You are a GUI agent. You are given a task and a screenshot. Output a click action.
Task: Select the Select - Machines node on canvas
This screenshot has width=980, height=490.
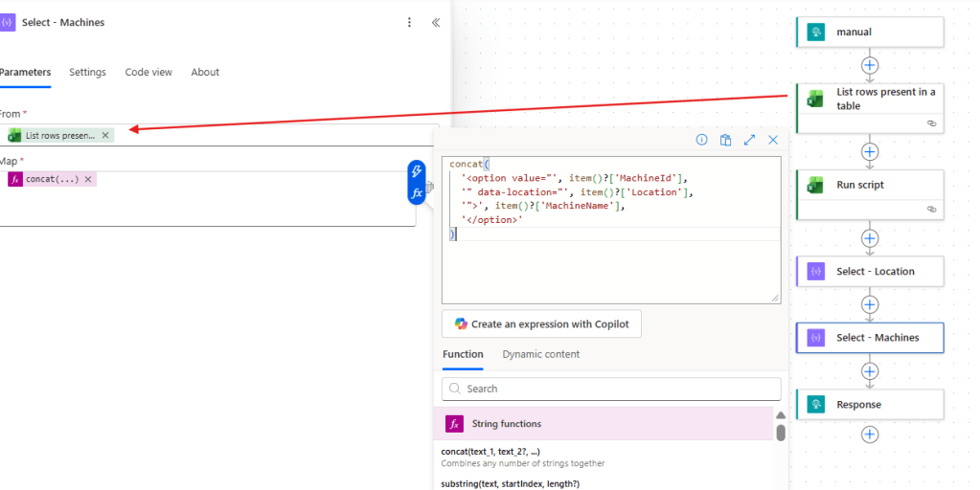(x=870, y=338)
